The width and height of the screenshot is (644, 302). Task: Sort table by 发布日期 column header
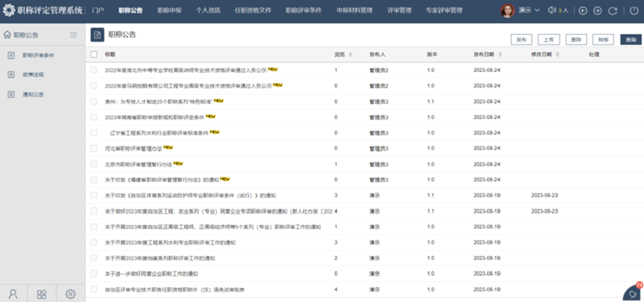pos(485,54)
